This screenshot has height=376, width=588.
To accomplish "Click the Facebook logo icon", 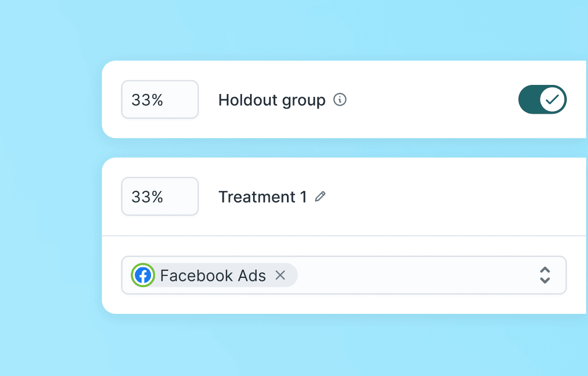I will 143,275.
